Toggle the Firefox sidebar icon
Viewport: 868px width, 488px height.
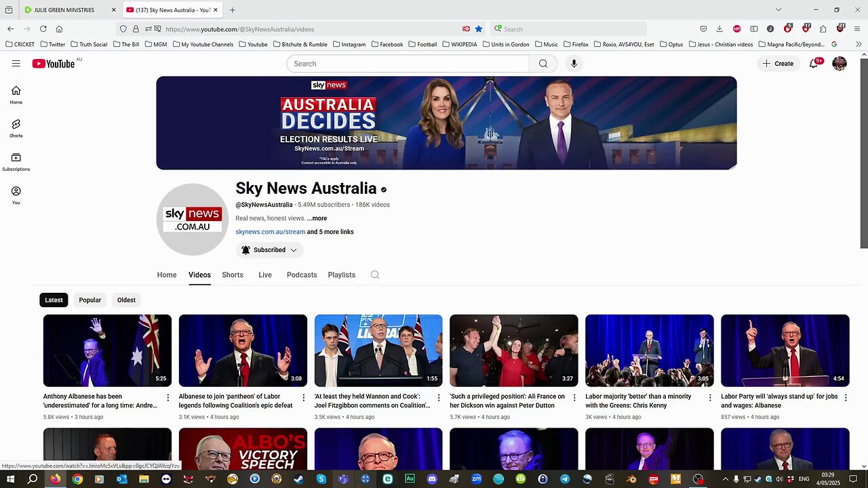click(753, 29)
